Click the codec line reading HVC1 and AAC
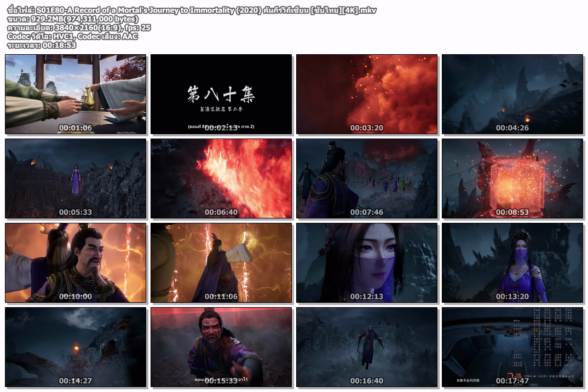The width and height of the screenshot is (588, 392). (72, 36)
